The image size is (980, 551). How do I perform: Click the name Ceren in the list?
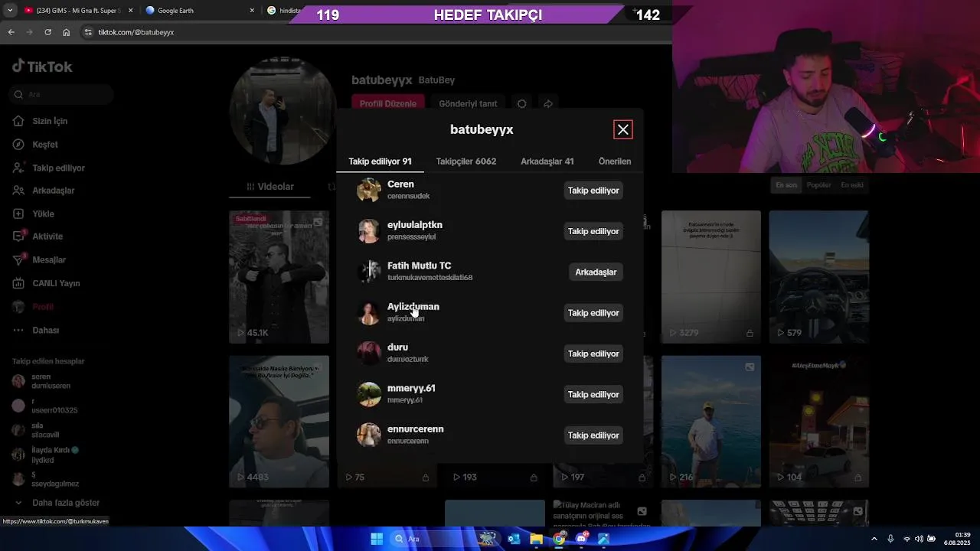point(400,184)
